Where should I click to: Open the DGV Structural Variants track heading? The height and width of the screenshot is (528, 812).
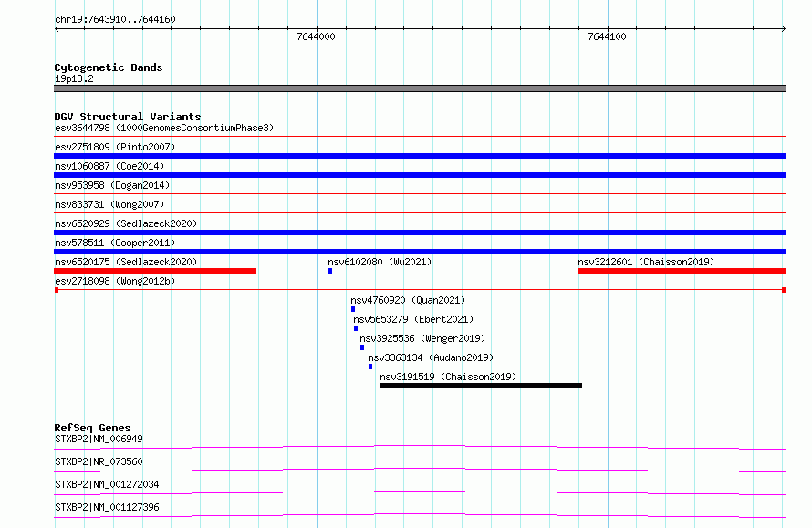click(128, 117)
